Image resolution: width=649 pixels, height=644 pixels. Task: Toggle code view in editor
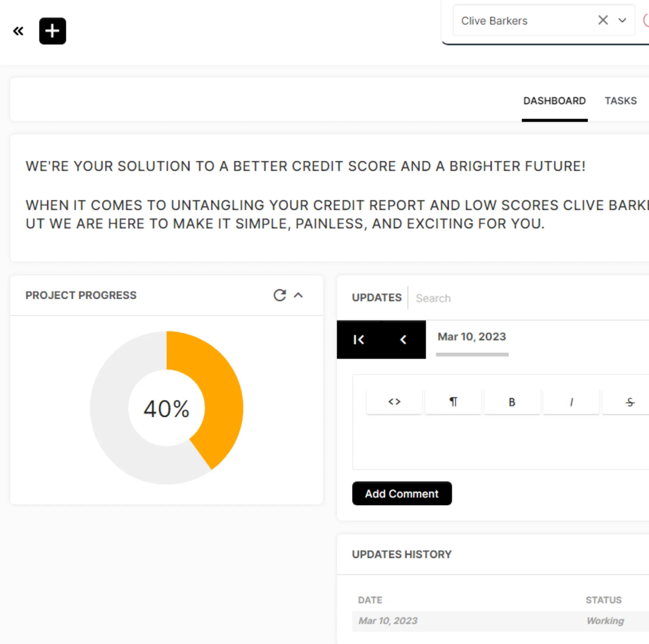394,402
